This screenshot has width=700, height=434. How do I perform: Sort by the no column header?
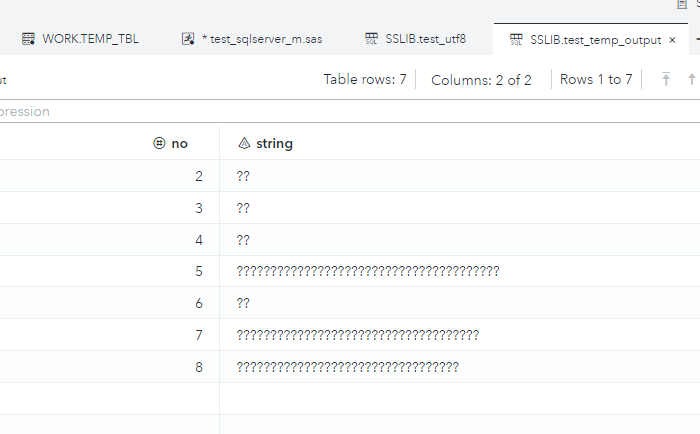click(x=180, y=144)
